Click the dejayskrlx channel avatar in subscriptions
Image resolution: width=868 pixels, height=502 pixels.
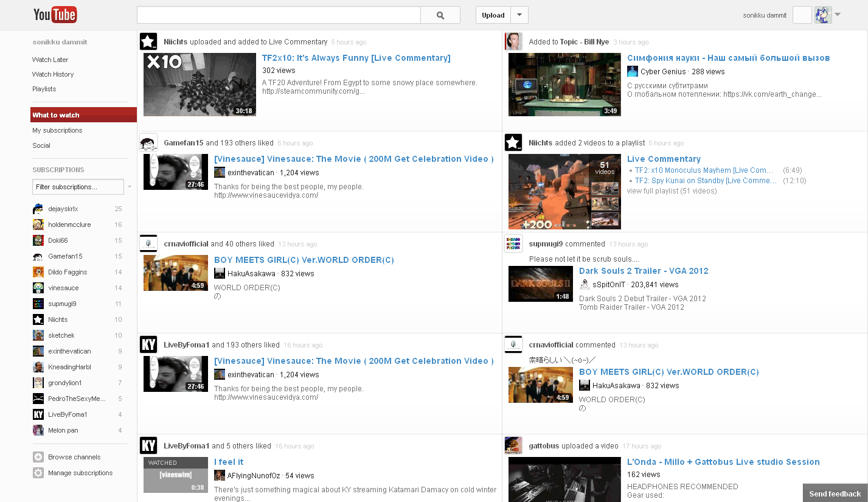click(37, 209)
